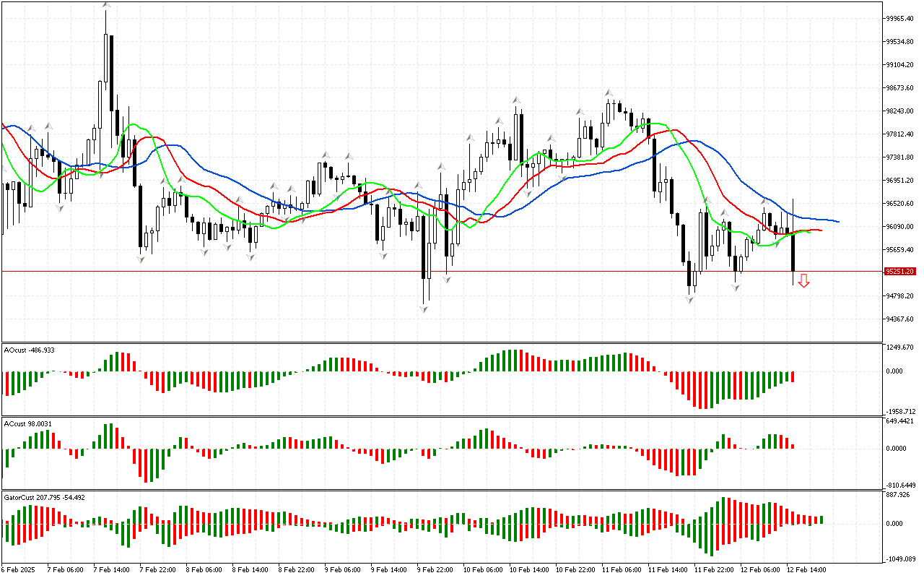This screenshot has height=578, width=924.
Task: Click the ACcust 98.0031 indicator label
Action: click(28, 423)
